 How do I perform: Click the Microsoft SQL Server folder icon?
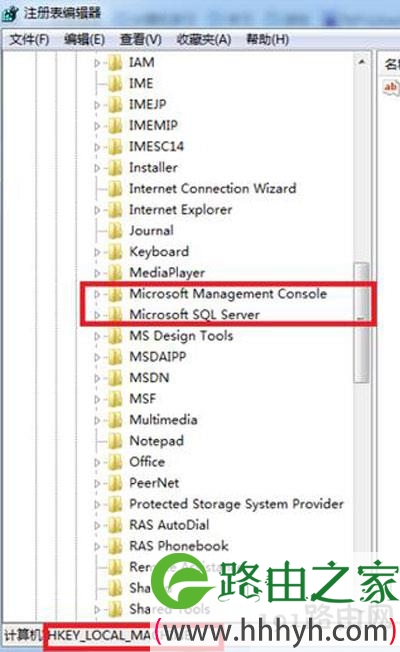coord(115,315)
